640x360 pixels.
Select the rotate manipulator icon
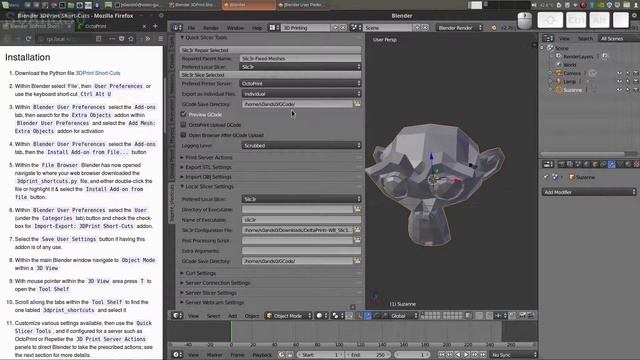pos(376,316)
